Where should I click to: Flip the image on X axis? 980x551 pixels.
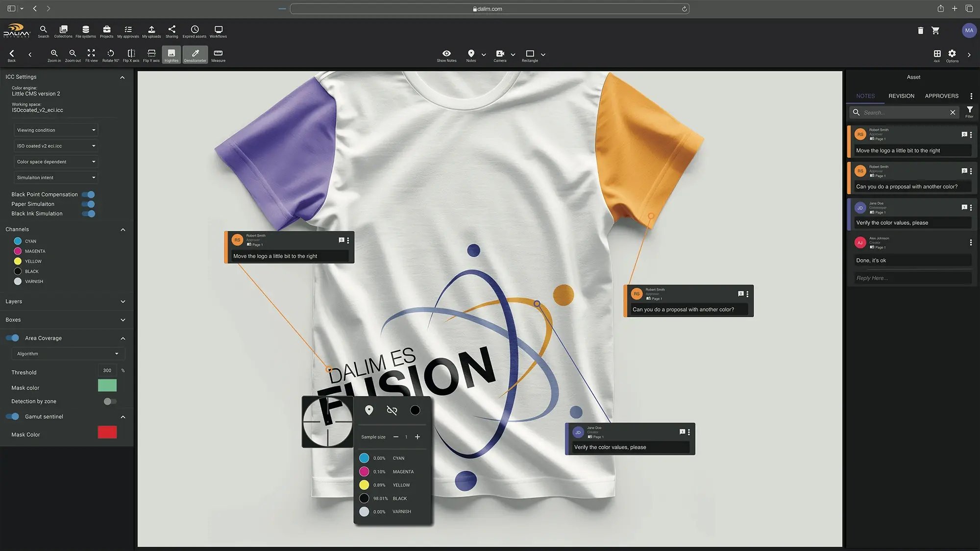[131, 55]
